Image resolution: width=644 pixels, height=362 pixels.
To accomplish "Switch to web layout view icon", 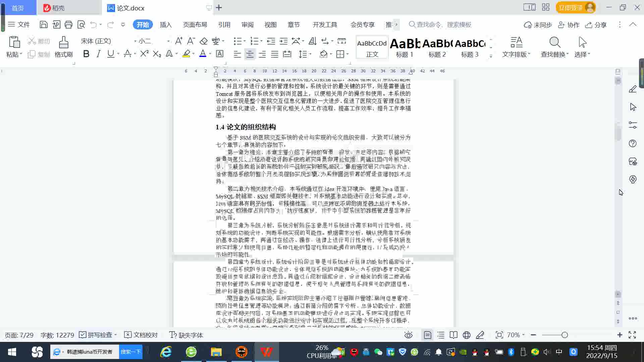I will coord(467,335).
